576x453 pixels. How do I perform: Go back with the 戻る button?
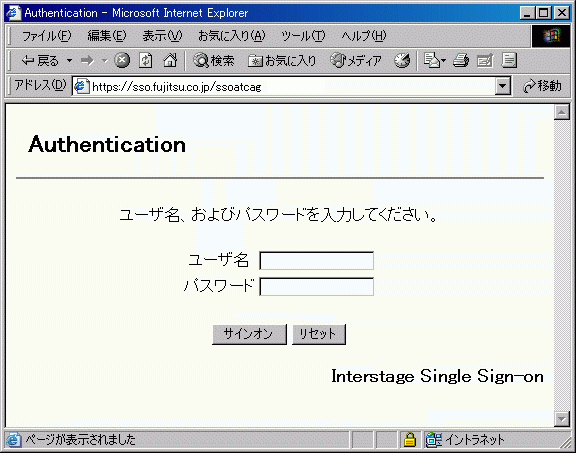pyautogui.click(x=40, y=60)
